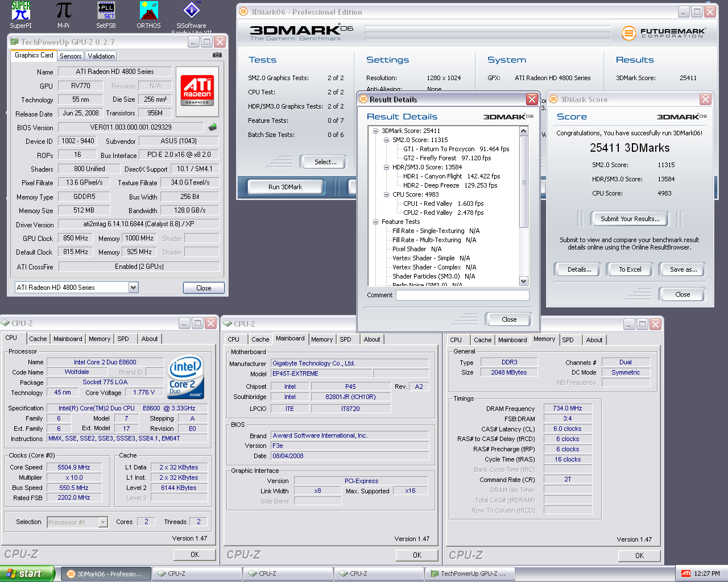Close the Result Details dialog via Close button
Image resolution: width=728 pixels, height=582 pixels.
[x=509, y=319]
